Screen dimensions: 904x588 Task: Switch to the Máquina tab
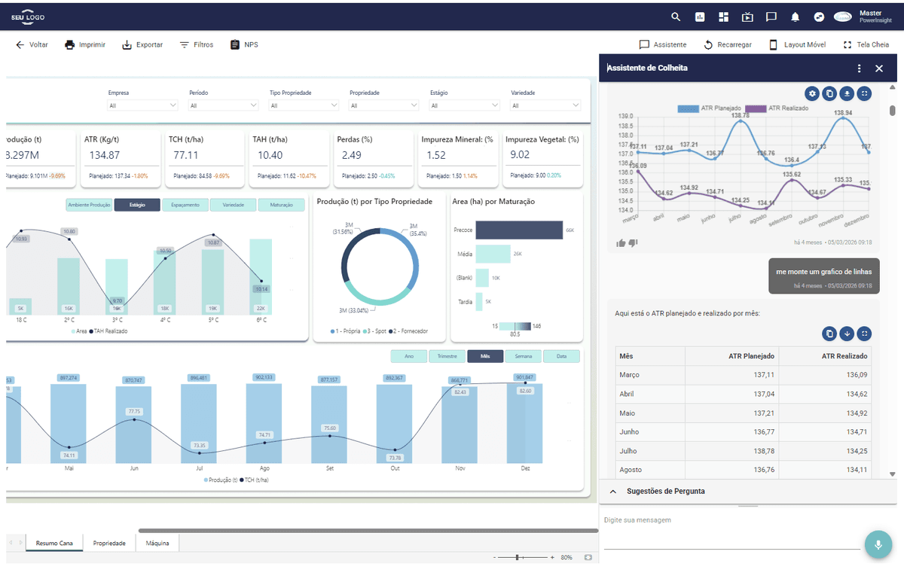pyautogui.click(x=157, y=543)
